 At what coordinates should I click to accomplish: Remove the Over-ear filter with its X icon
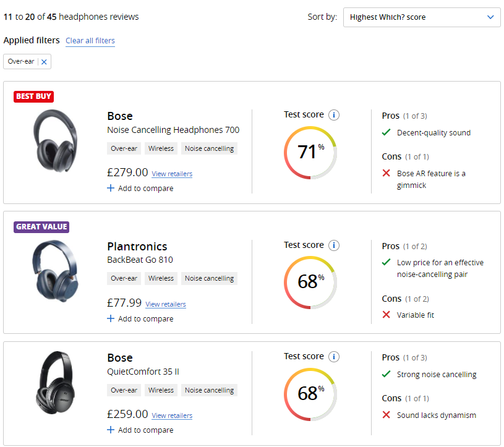click(x=44, y=62)
